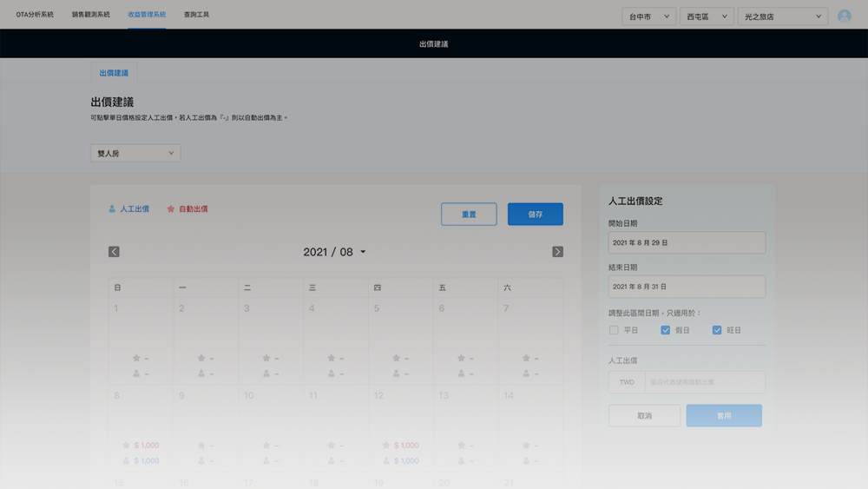
Task: Open the 台中市 city dropdown
Action: (x=648, y=17)
